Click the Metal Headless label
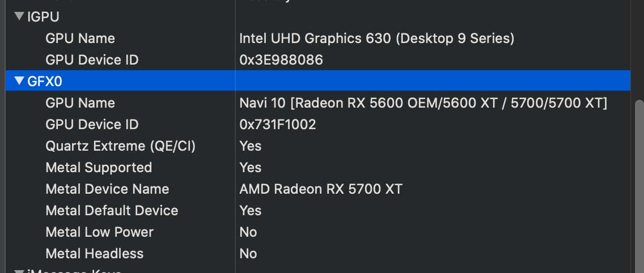The width and height of the screenshot is (644, 273). click(94, 254)
